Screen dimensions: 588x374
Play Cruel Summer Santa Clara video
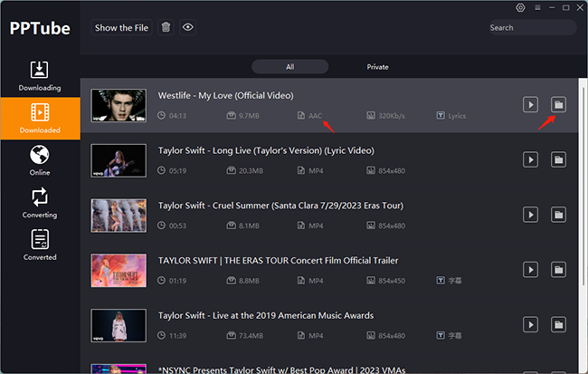[x=530, y=215]
